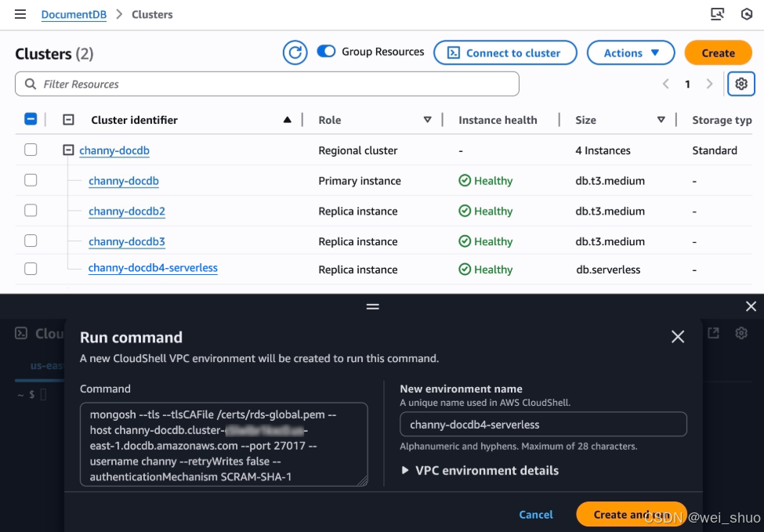The width and height of the screenshot is (764, 532).
Task: Open CloudShell panel settings gear
Action: pos(741,333)
